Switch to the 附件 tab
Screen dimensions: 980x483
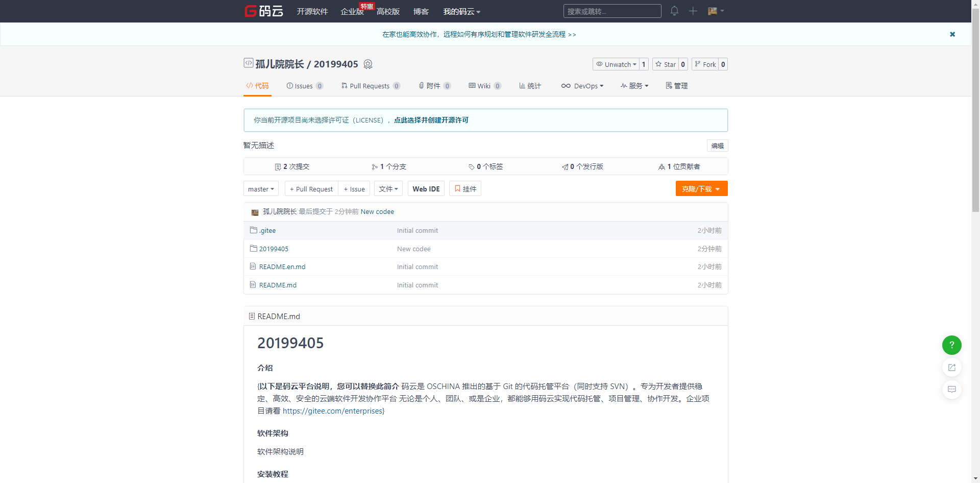point(434,86)
